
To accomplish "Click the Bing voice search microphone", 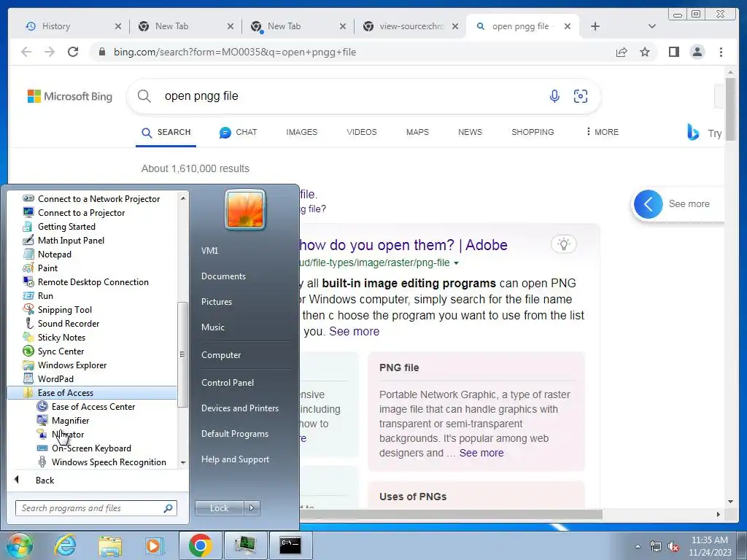I will [x=554, y=96].
